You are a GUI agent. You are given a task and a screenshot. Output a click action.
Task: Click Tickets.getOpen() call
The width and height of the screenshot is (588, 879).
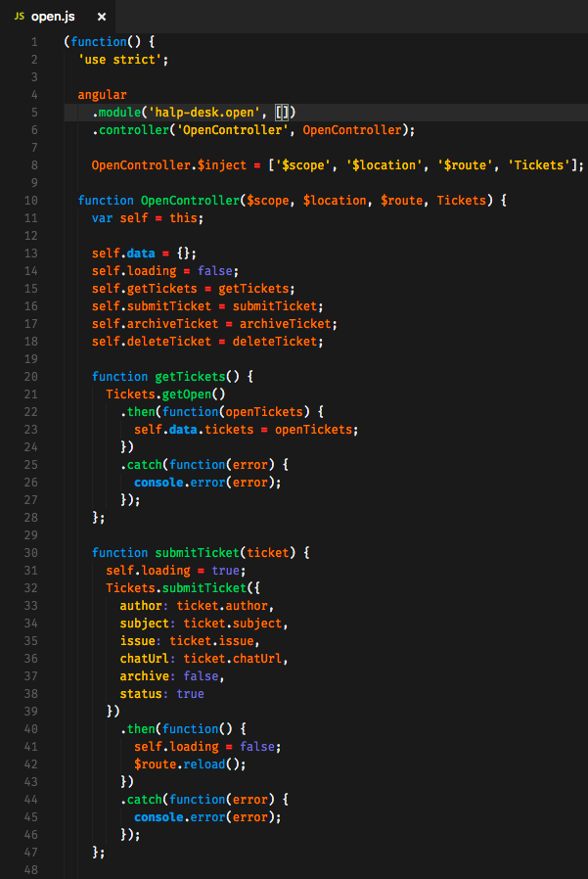point(165,394)
